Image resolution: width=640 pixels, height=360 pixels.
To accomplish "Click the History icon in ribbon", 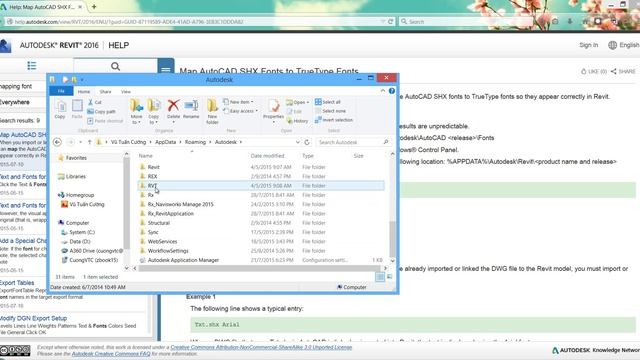I will click(297, 121).
